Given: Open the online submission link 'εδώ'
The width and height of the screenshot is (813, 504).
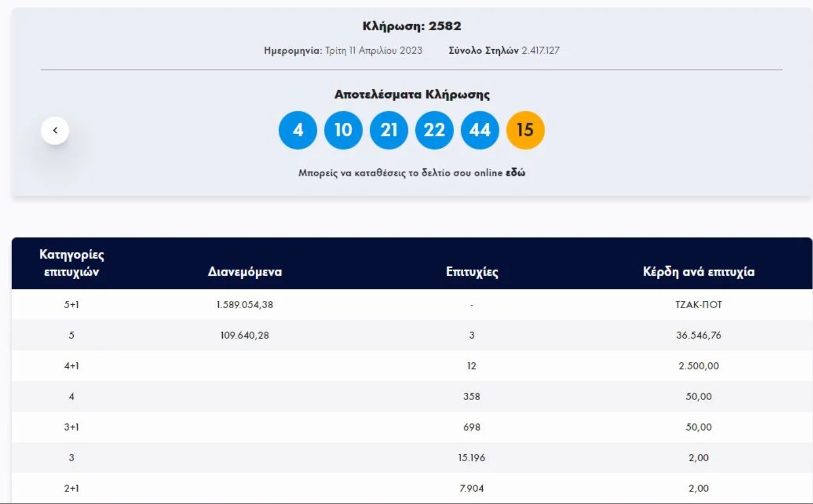Looking at the screenshot, I should point(515,172).
